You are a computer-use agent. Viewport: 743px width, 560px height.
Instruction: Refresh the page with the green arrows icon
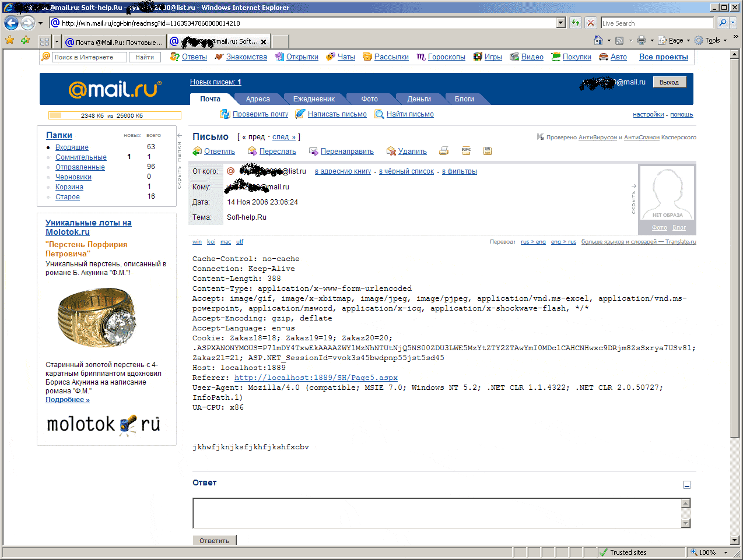(x=576, y=23)
